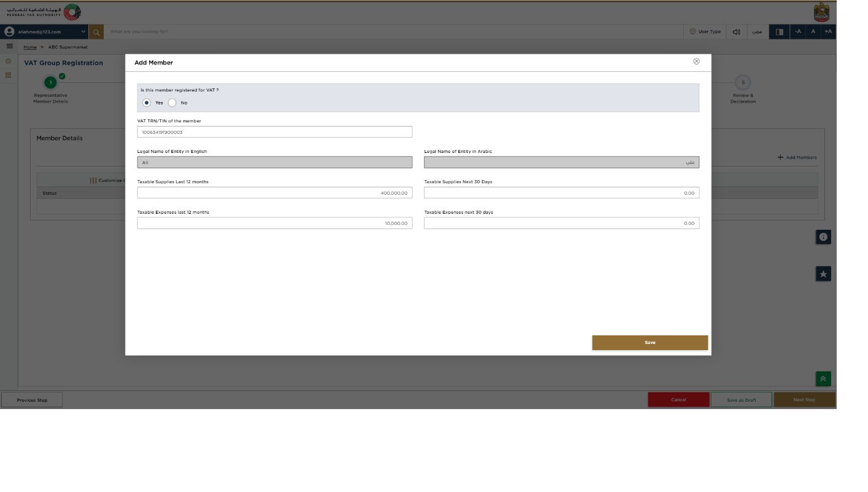Click the Federal Tax Authority logo
Viewport: 868px width, 492px height.
(x=44, y=12)
